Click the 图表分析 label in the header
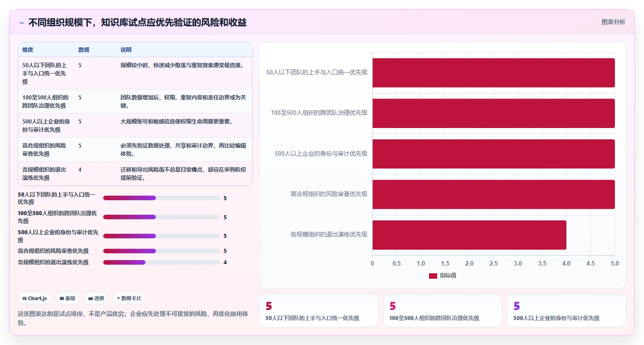 coord(613,22)
